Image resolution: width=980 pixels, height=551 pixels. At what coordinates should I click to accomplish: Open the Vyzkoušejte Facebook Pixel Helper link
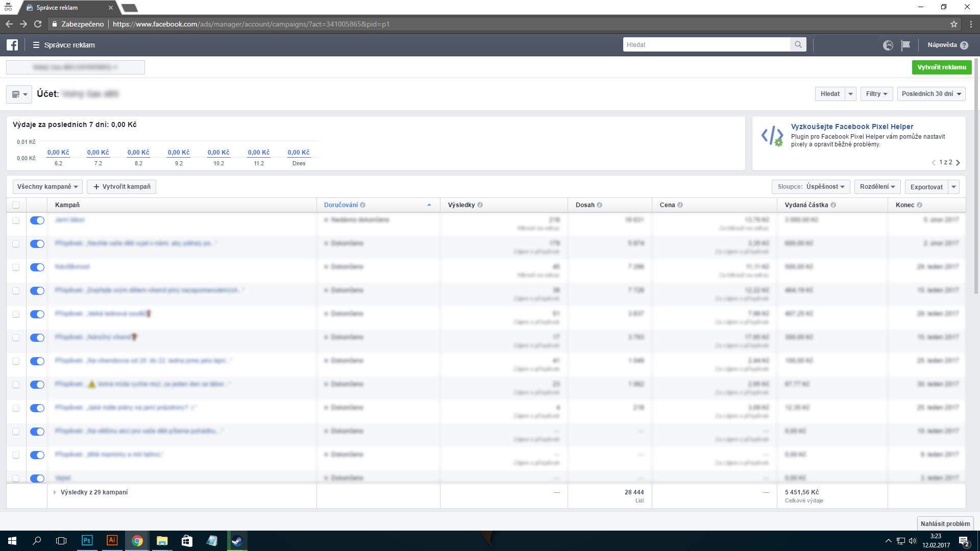pyautogui.click(x=852, y=127)
